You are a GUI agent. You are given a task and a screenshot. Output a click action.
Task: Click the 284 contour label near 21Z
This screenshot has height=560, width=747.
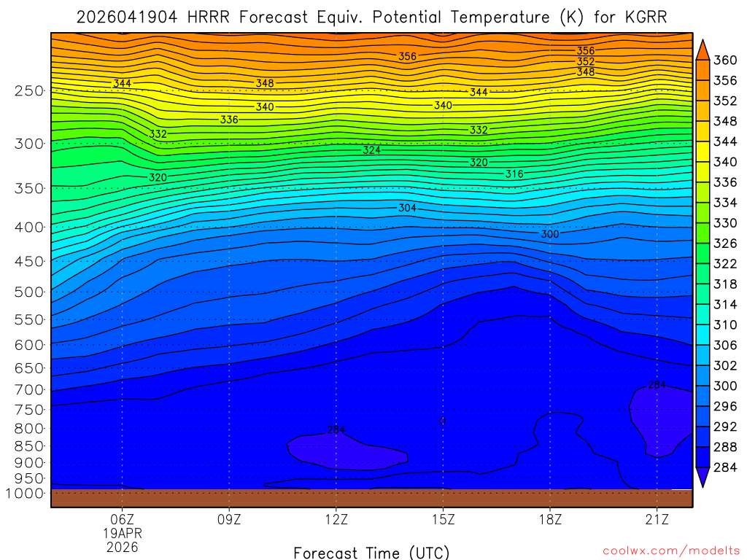click(x=657, y=385)
